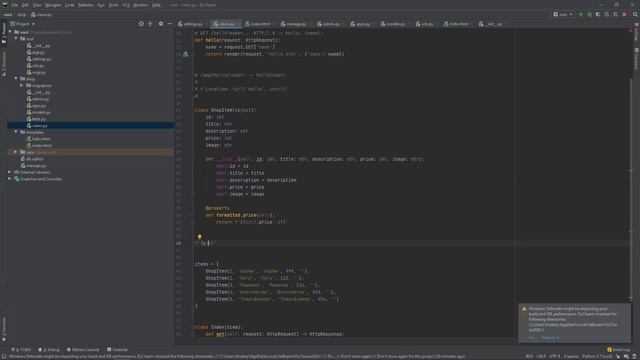The width and height of the screenshot is (640, 360).
Task: Collapse the templates folder
Action: [16, 132]
